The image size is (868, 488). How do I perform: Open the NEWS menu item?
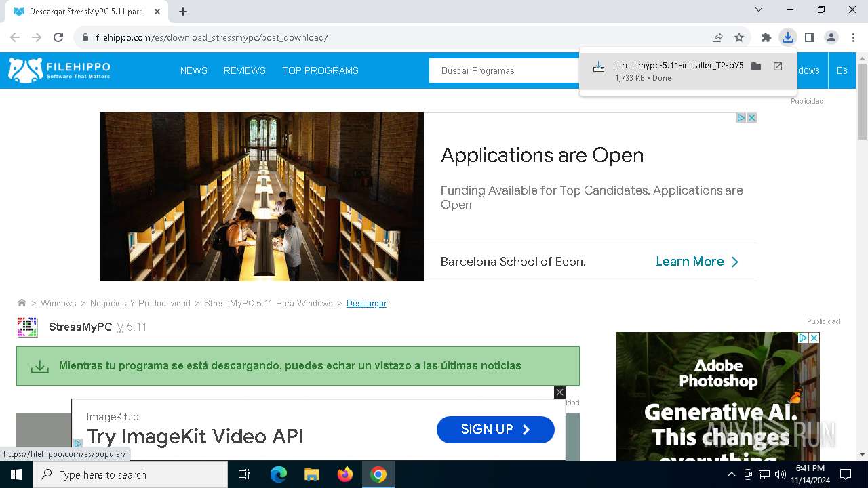point(194,70)
